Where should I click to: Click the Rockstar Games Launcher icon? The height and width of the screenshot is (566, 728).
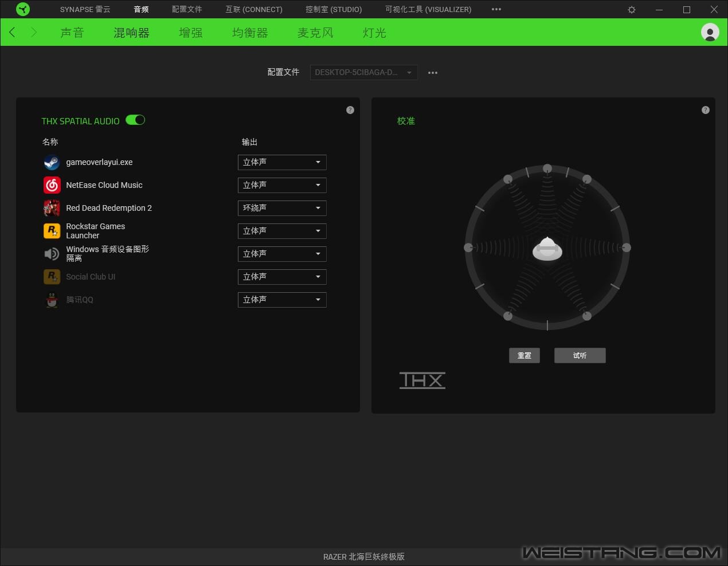pos(52,231)
